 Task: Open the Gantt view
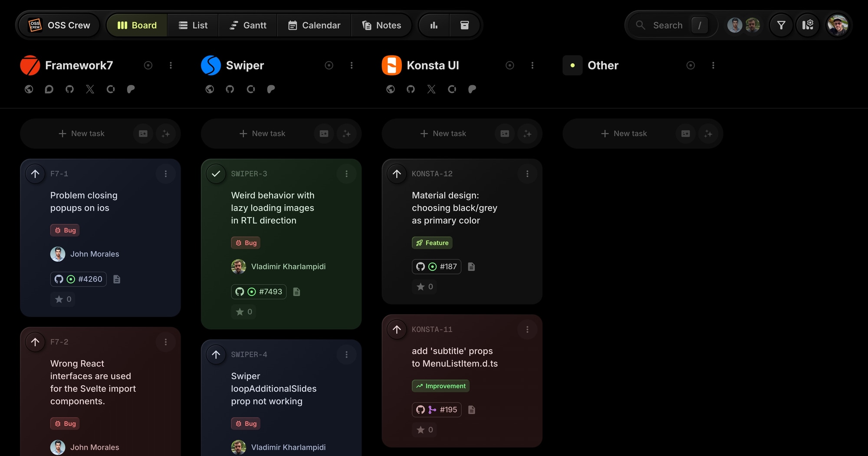point(247,25)
